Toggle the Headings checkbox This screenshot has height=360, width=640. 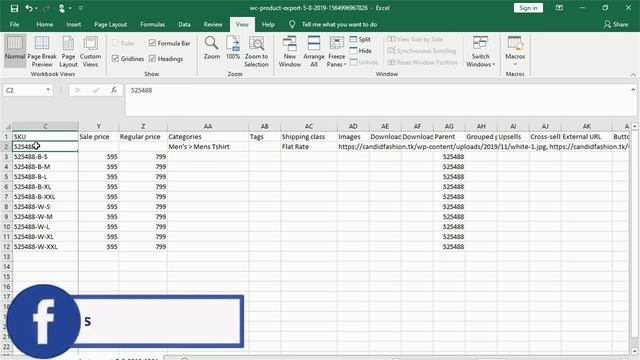152,59
